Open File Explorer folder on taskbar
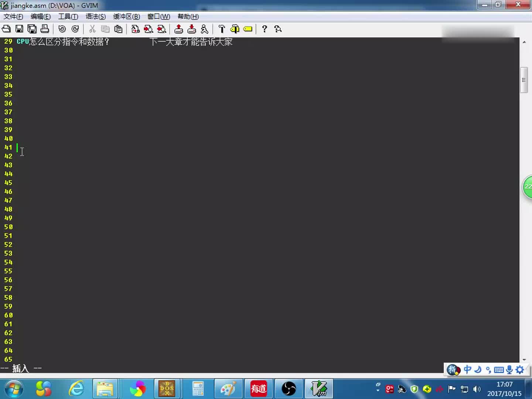532x399 pixels. [x=105, y=389]
